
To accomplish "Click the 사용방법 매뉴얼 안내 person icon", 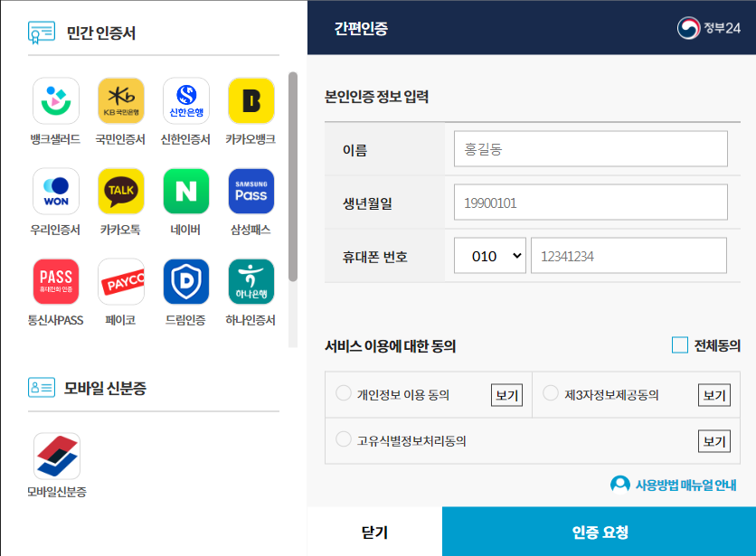I will click(x=620, y=485).
